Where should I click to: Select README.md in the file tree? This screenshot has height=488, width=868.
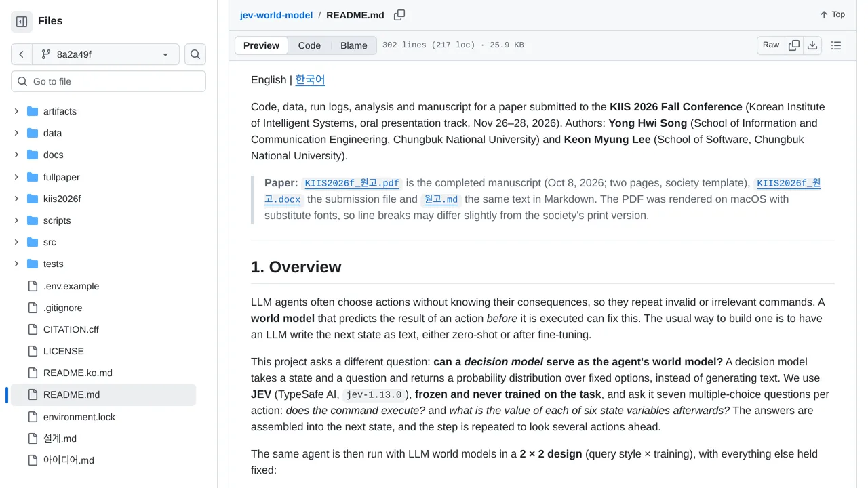point(103,394)
